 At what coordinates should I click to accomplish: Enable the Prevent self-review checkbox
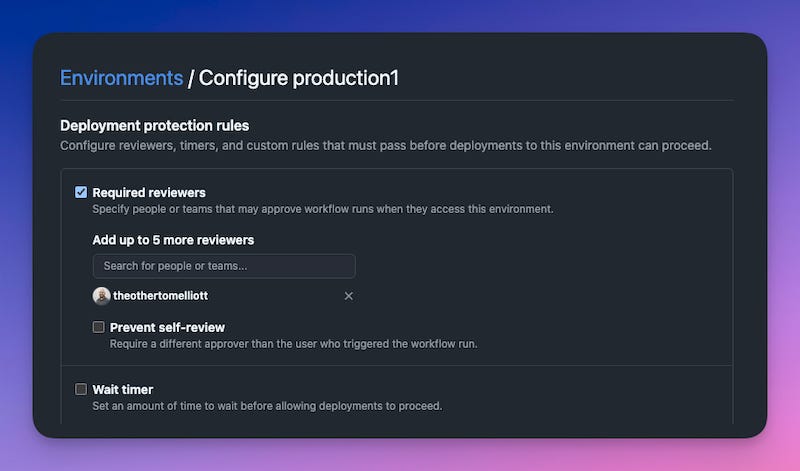click(x=98, y=327)
